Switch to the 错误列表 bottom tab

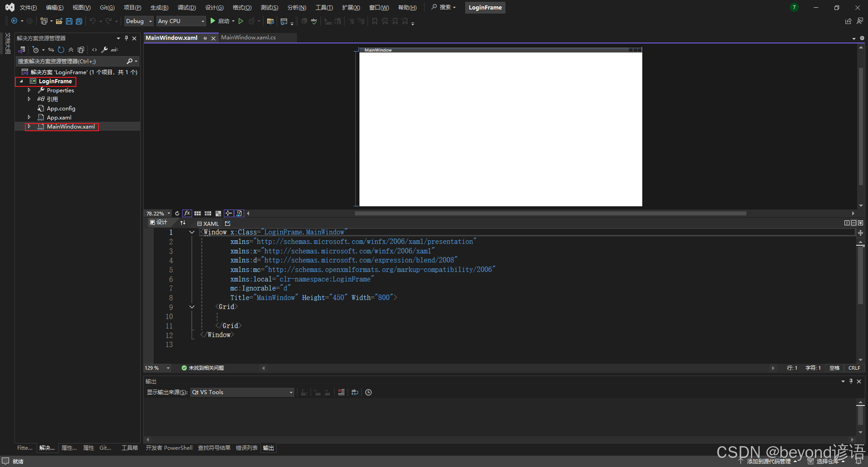[247, 448]
